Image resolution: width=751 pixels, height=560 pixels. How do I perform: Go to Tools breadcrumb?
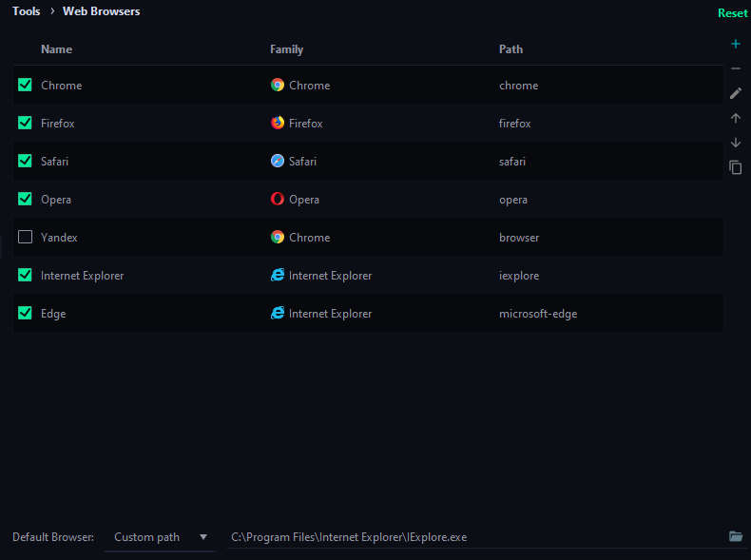[27, 11]
